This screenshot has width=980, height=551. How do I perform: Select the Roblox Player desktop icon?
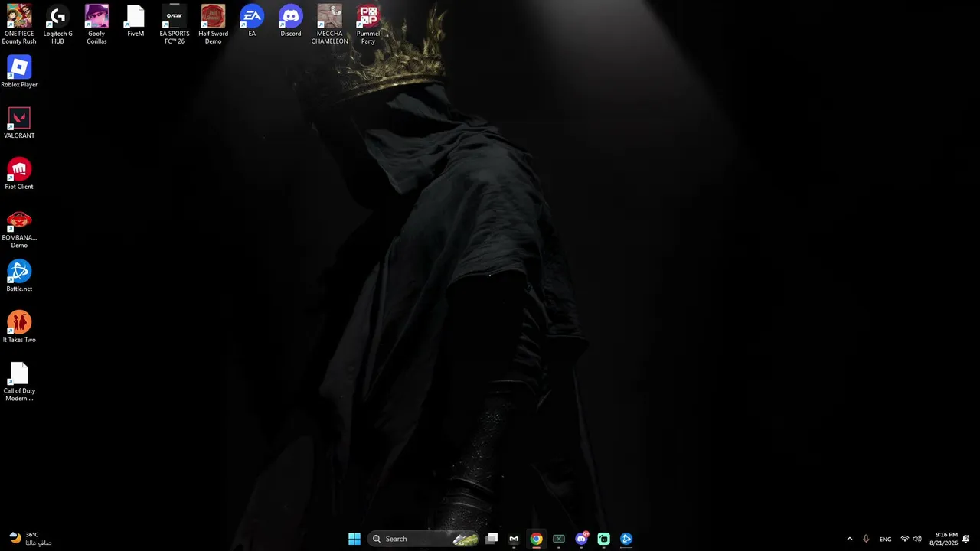pyautogui.click(x=19, y=72)
